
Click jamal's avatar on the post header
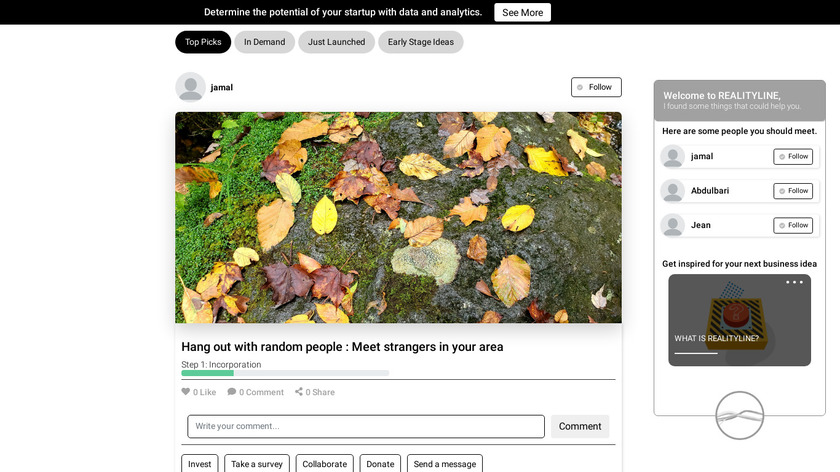[190, 87]
